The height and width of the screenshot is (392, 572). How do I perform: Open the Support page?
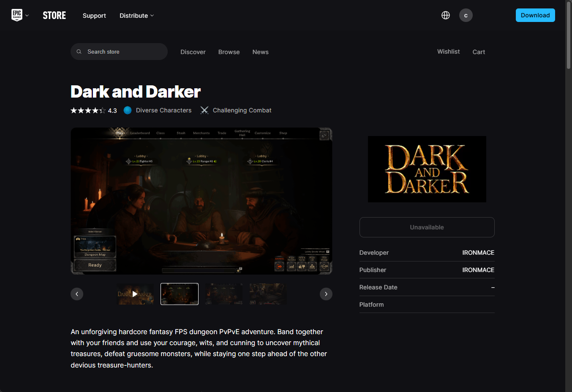tap(94, 16)
